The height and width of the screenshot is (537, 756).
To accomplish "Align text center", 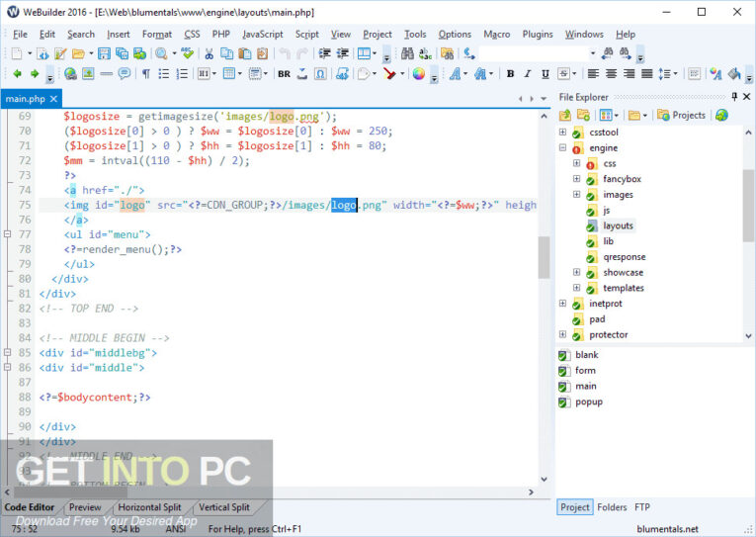I will tap(611, 74).
